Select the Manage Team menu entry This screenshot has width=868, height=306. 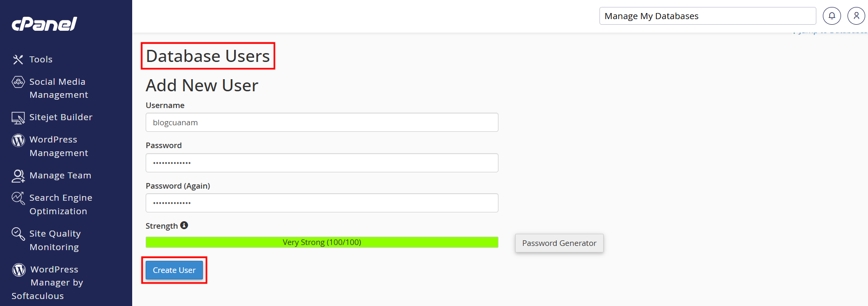tap(61, 176)
